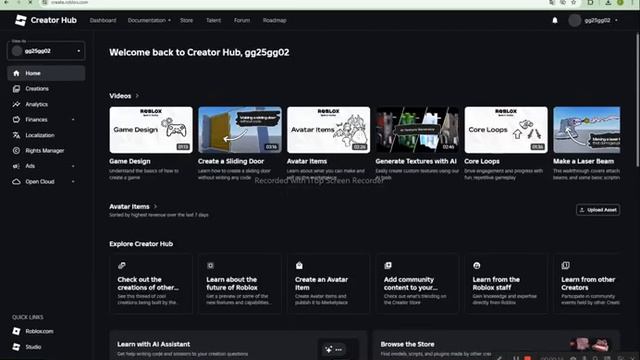
Task: Open Videos section chevron
Action: (x=137, y=96)
